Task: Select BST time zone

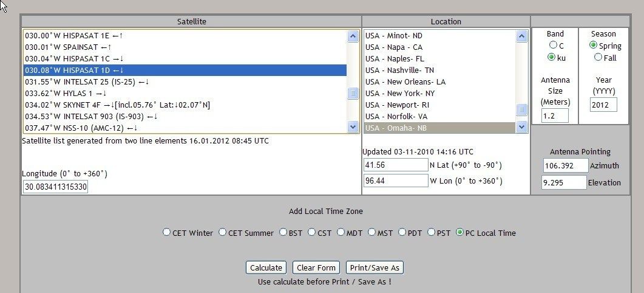Action: click(283, 232)
